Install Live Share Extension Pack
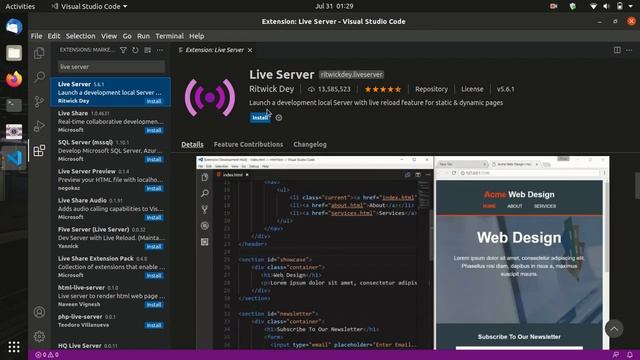 (x=154, y=276)
